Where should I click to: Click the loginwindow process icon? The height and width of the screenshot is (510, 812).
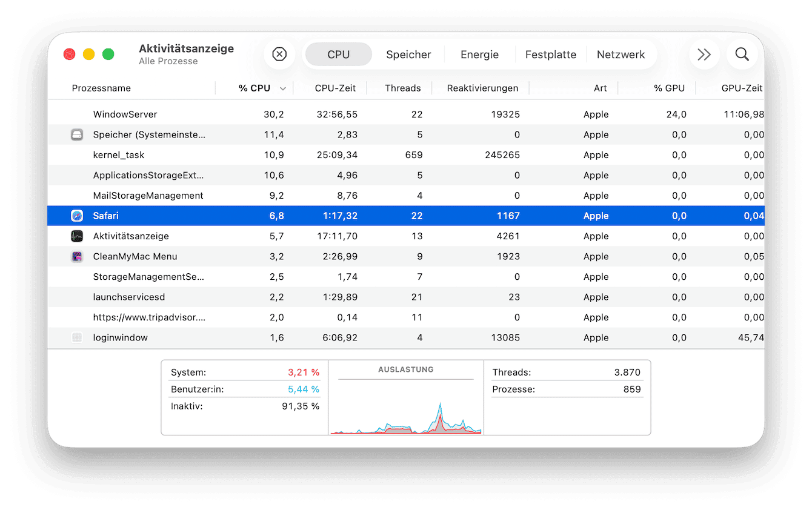pyautogui.click(x=77, y=337)
